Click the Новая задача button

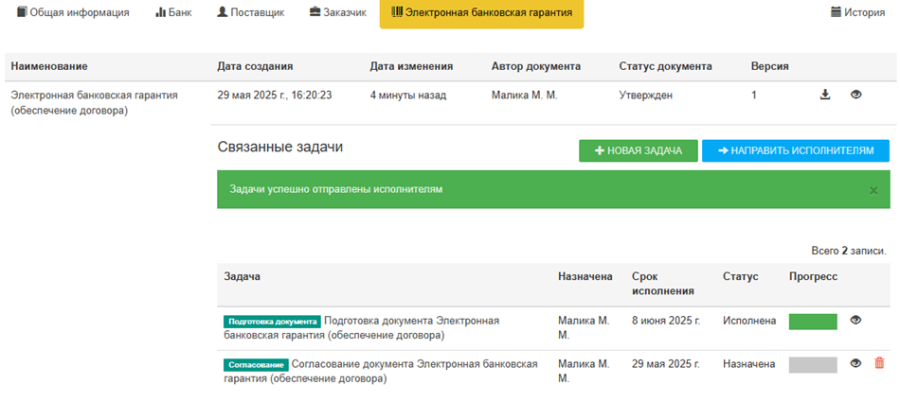[x=638, y=150]
